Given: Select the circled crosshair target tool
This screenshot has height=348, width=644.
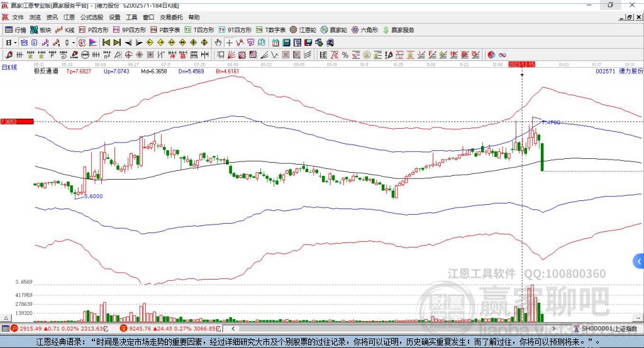Looking at the screenshot, I should tap(128, 55).
